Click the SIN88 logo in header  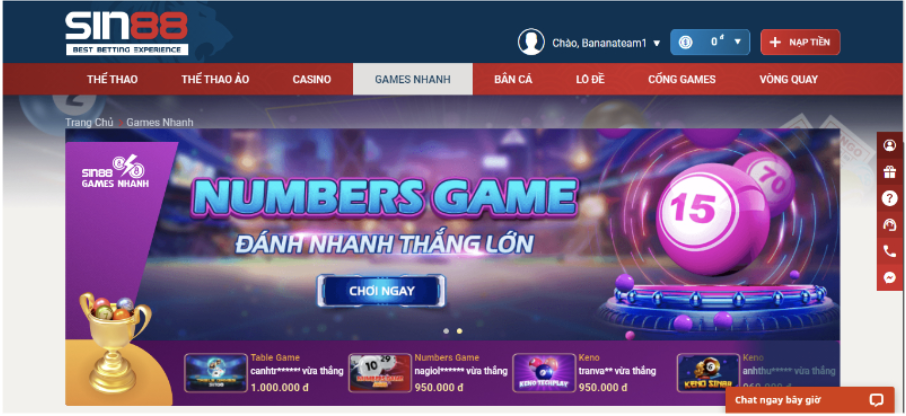127,33
